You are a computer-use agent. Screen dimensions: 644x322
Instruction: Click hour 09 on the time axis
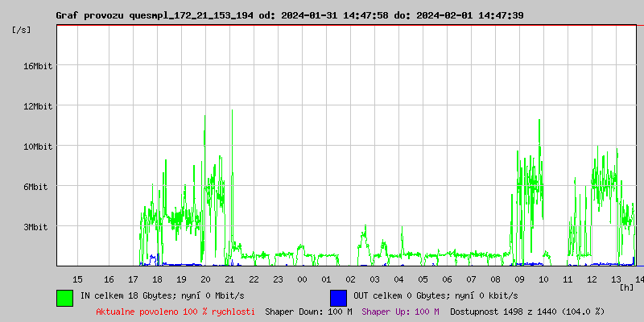click(519, 279)
